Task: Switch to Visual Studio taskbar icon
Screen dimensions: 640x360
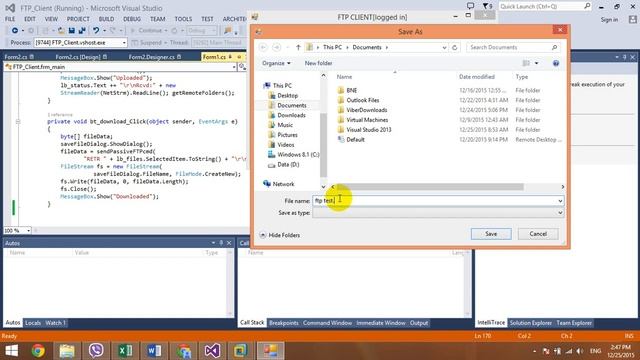Action: (212, 351)
